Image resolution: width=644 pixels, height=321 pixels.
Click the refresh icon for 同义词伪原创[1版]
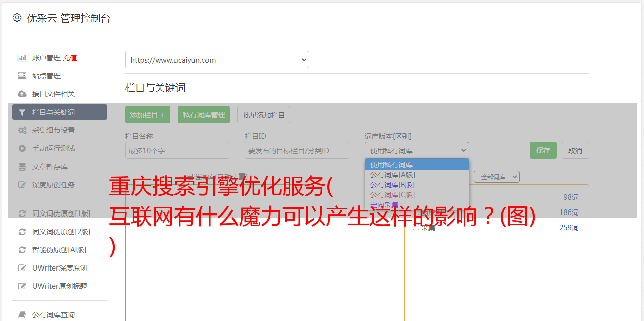click(22, 213)
